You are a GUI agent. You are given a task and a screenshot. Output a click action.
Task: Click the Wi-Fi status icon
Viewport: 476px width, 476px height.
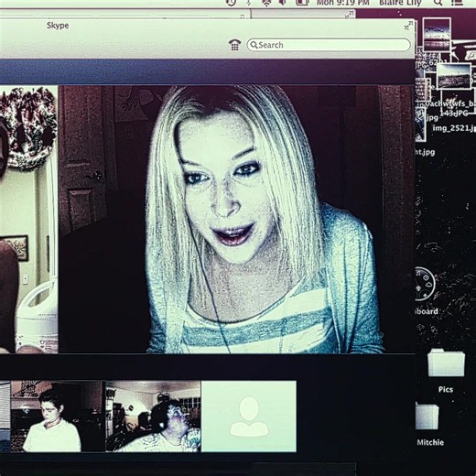266,3
